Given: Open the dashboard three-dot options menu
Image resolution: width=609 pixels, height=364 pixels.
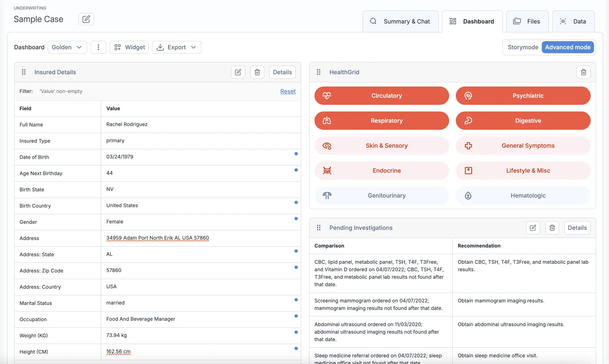Looking at the screenshot, I should 98,47.
